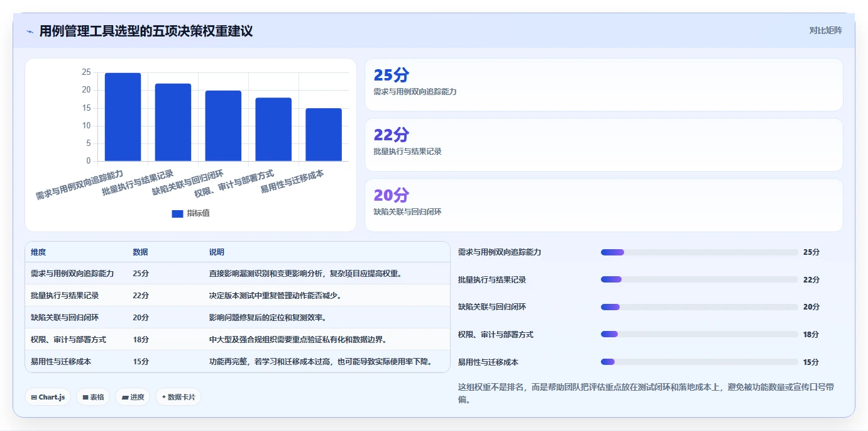
Task: Click the 指标值 legend label text
Action: (x=198, y=214)
